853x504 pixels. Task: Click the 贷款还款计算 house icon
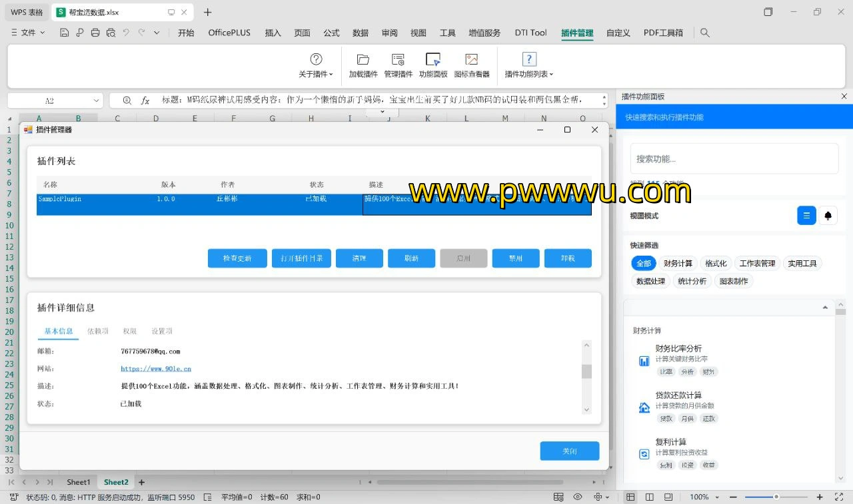[644, 407]
